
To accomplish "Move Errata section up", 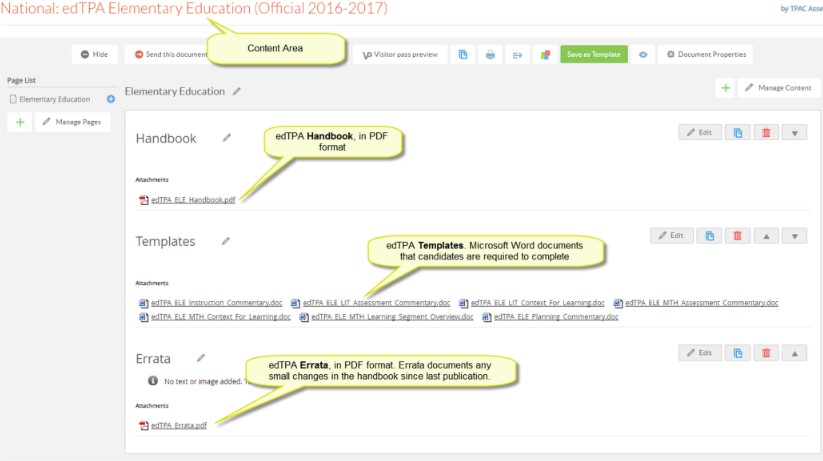I will click(x=794, y=353).
